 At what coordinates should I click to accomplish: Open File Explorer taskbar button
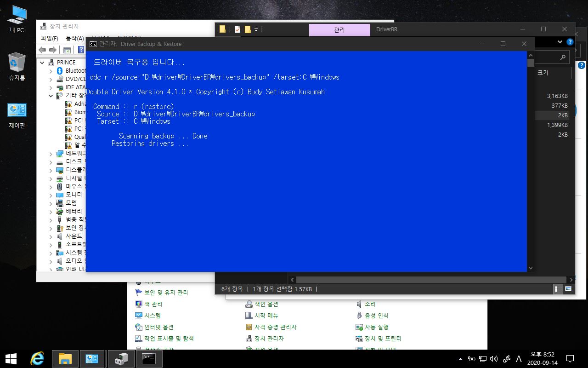click(x=65, y=358)
